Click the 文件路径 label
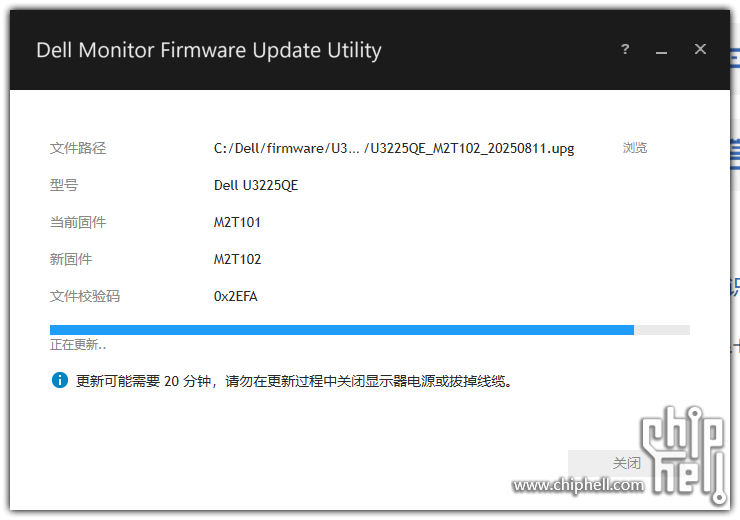Viewport: 740px width, 520px height. point(78,148)
